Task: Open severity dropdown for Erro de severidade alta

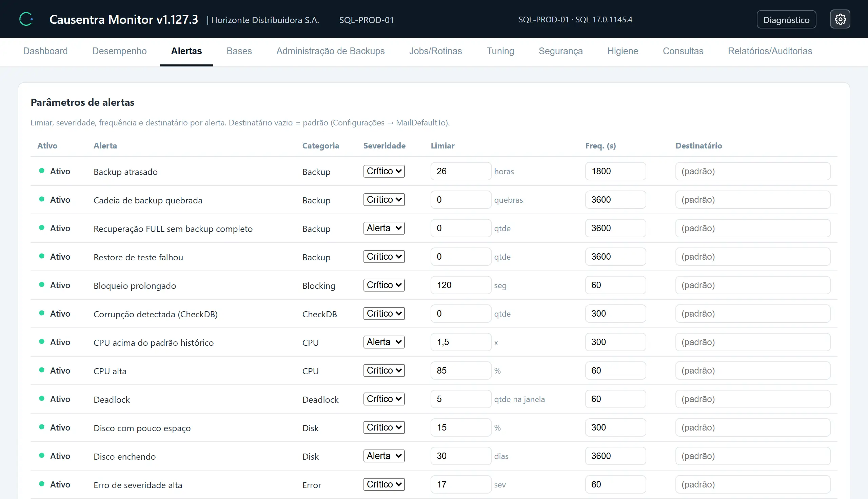Action: point(384,484)
